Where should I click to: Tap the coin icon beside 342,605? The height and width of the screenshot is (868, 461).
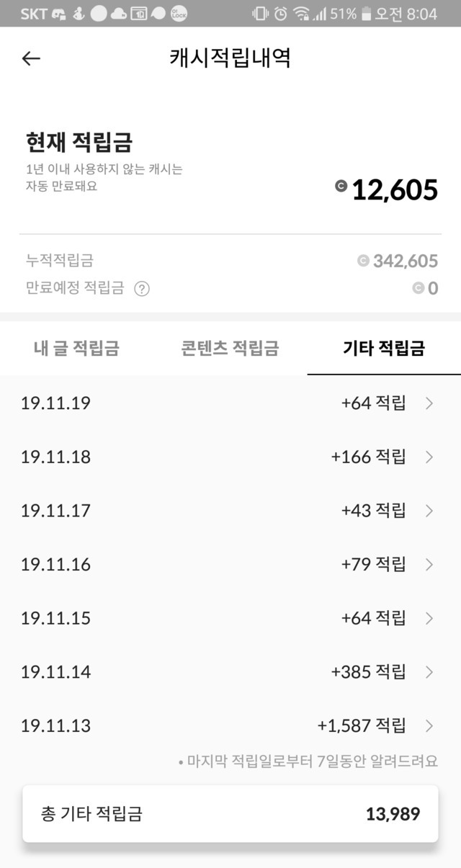(363, 261)
